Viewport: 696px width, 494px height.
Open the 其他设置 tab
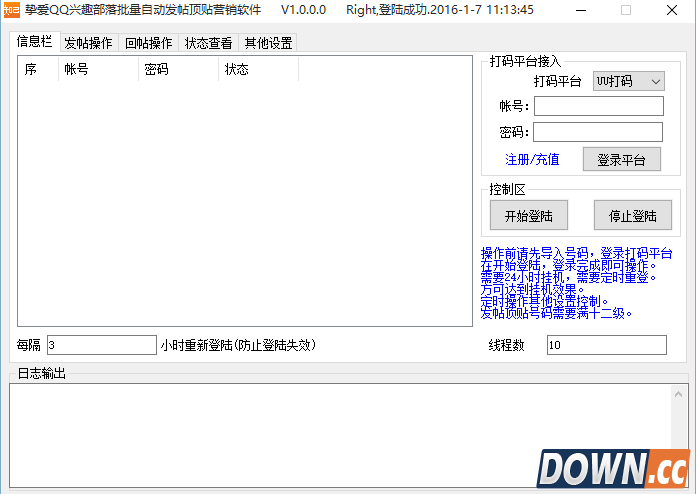click(268, 43)
